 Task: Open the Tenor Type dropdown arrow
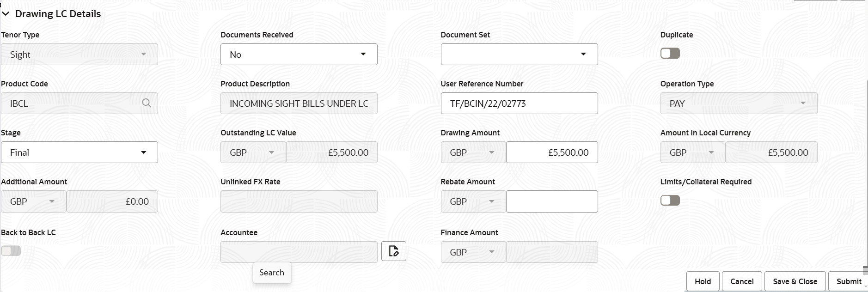coord(144,54)
